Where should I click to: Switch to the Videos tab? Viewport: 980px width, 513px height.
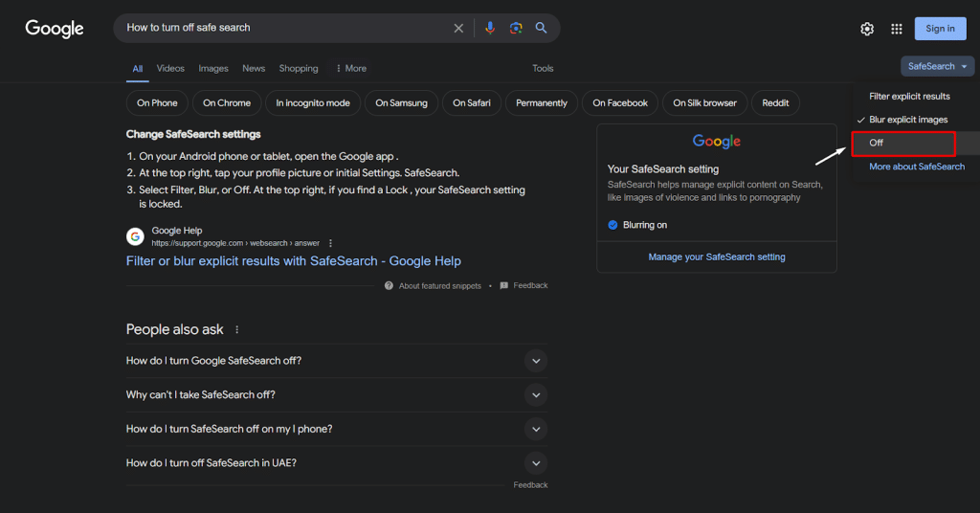click(170, 68)
